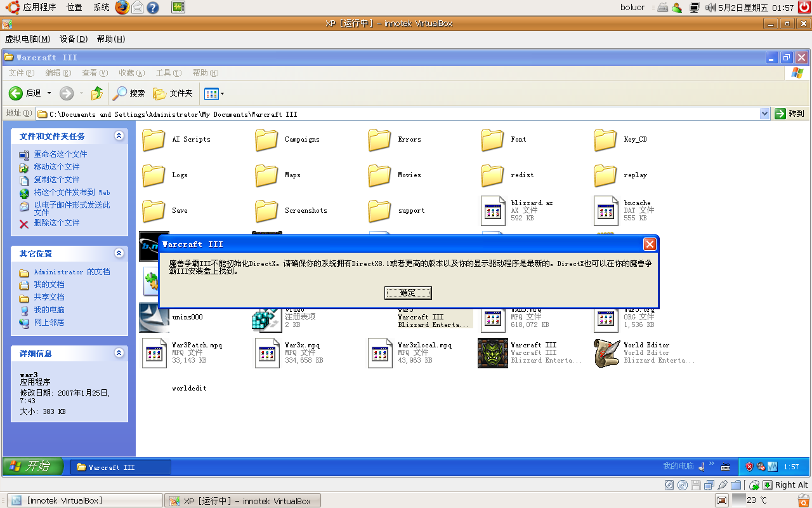
Task: Open GNOME 应用程序 menu
Action: (x=32, y=8)
